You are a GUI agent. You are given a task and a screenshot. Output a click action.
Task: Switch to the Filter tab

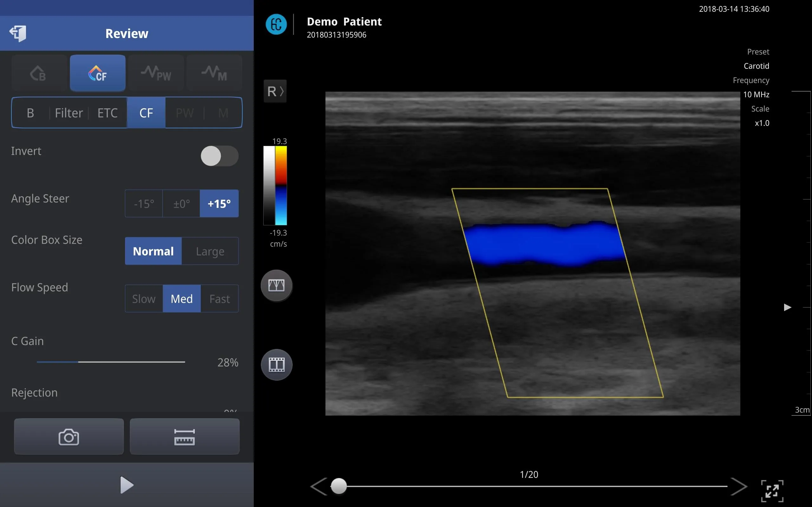tap(69, 113)
